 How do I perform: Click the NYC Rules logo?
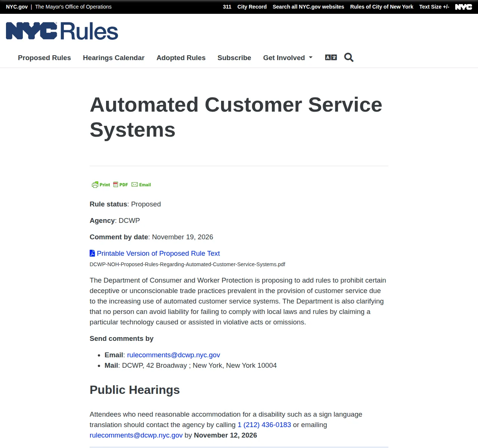pos(62,31)
